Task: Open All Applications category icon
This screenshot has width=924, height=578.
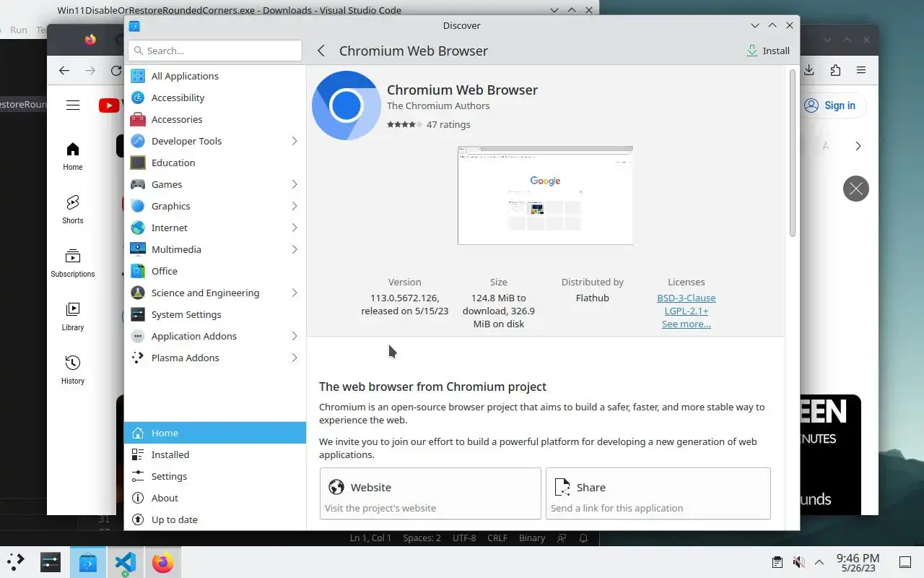Action: point(137,76)
